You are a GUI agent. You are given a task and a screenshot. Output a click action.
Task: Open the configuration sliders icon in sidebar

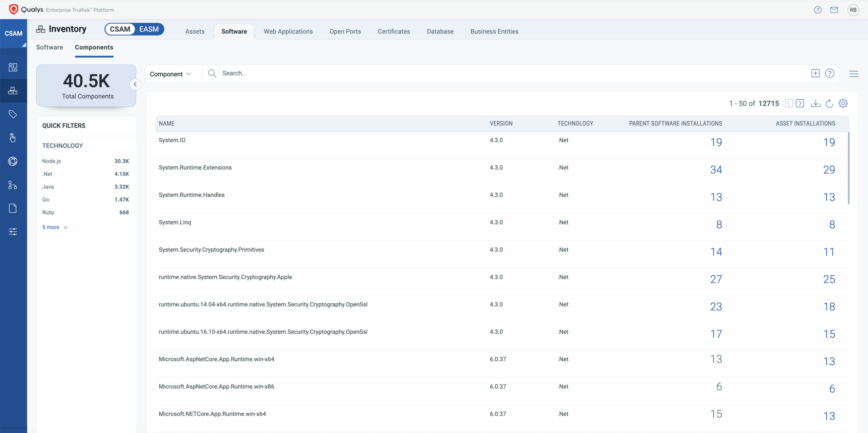point(13,232)
